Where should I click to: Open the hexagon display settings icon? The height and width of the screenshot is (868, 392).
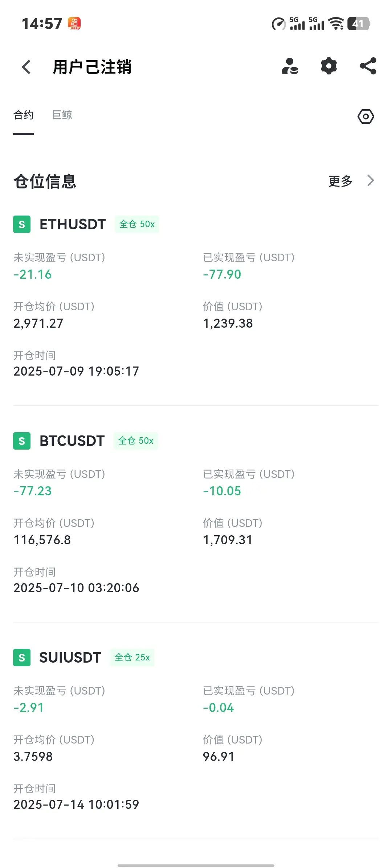366,116
